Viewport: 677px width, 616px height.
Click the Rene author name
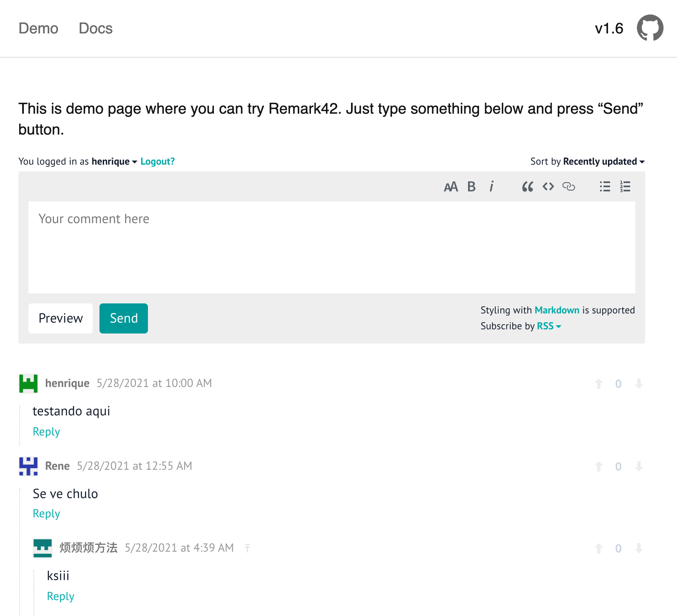[57, 466]
